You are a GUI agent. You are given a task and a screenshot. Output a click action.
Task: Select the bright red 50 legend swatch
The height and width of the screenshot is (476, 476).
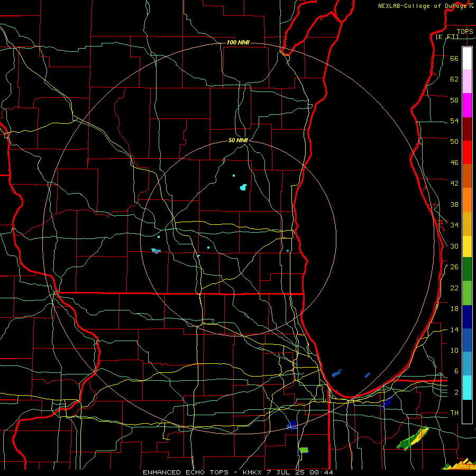[x=467, y=152]
